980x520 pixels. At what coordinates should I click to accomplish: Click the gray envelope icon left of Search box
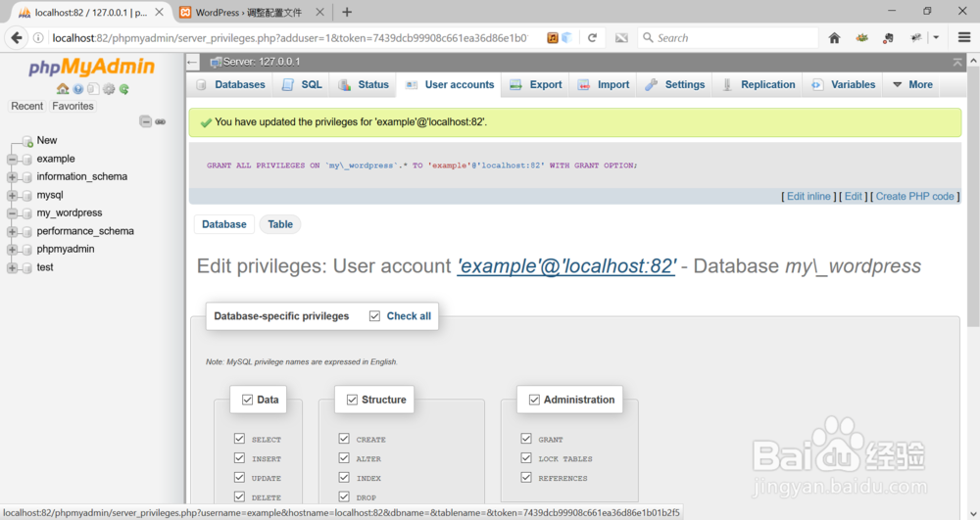coord(621,38)
